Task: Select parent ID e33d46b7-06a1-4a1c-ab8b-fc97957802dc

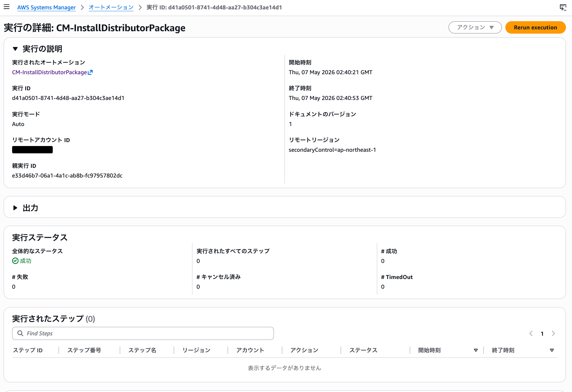Action: tap(67, 176)
